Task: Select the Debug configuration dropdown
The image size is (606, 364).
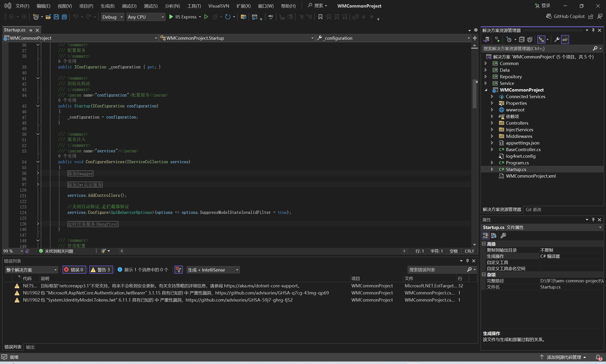Action: (111, 17)
